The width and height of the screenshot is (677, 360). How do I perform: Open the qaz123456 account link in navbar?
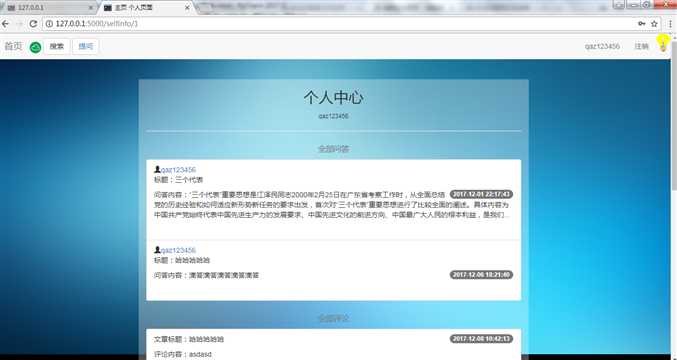point(602,46)
